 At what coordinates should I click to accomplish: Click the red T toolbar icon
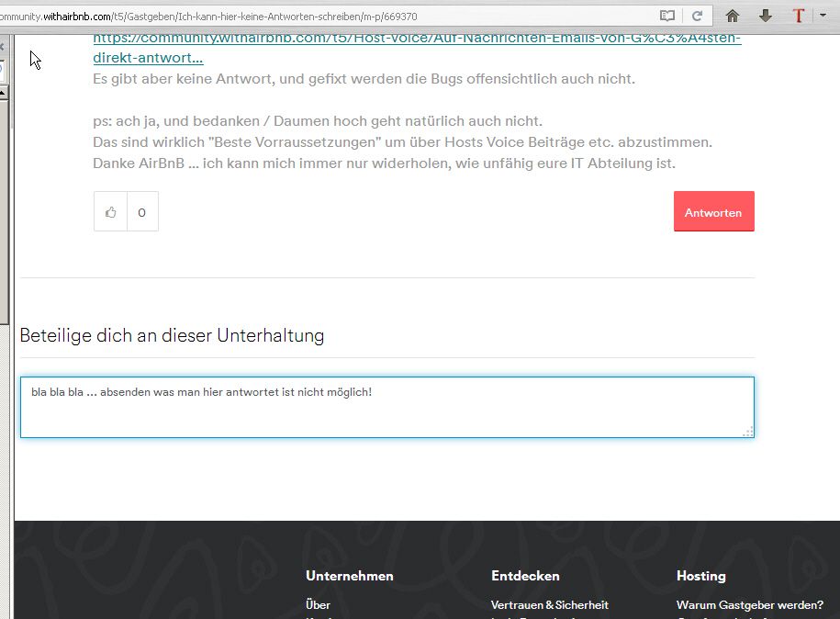coord(799,16)
